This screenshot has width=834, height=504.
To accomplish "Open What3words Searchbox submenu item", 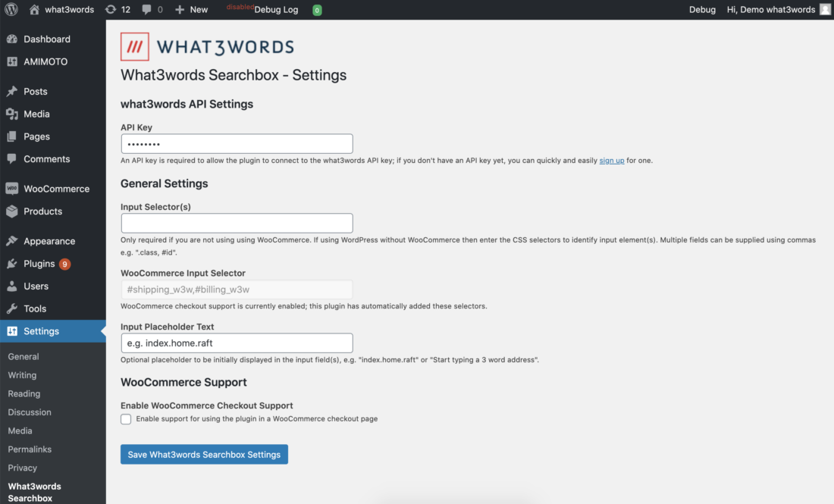I will tap(35, 493).
